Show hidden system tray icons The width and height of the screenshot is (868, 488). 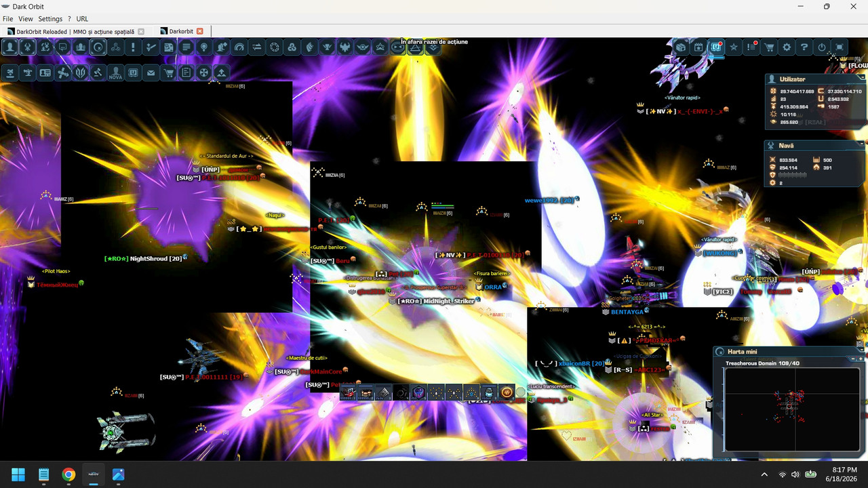click(764, 474)
